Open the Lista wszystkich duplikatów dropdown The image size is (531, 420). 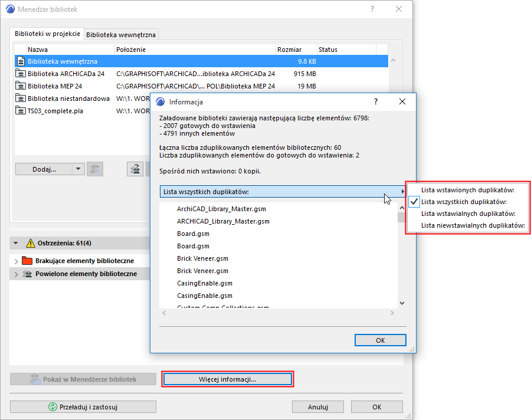click(283, 192)
